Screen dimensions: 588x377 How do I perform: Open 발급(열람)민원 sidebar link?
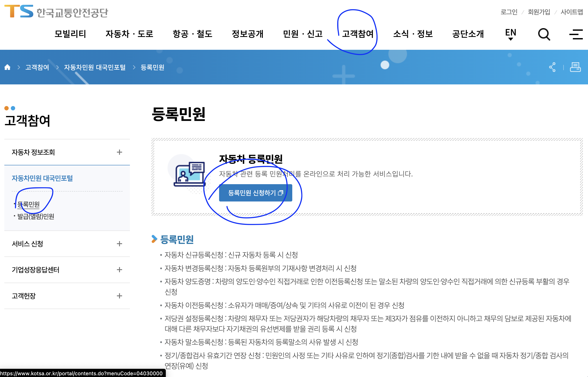tap(36, 216)
